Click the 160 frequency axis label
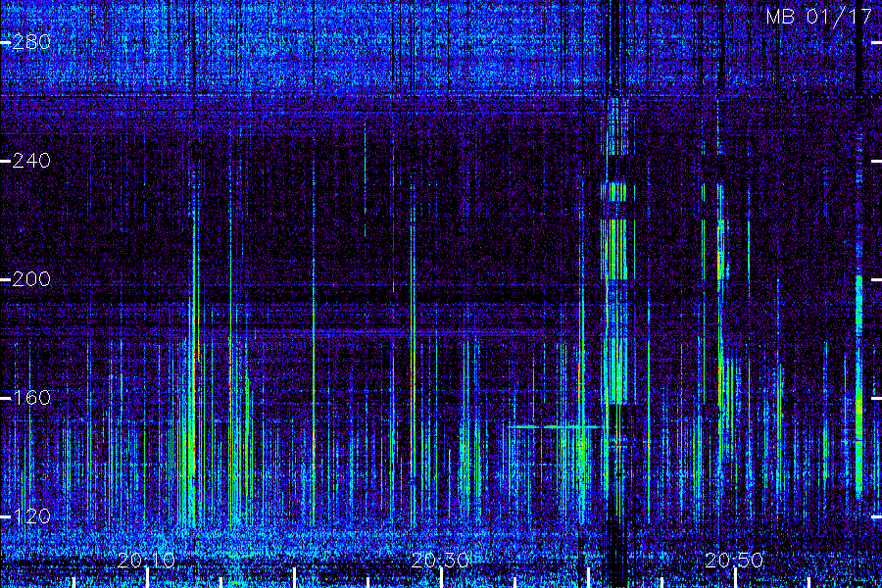The image size is (882, 588). click(x=31, y=398)
